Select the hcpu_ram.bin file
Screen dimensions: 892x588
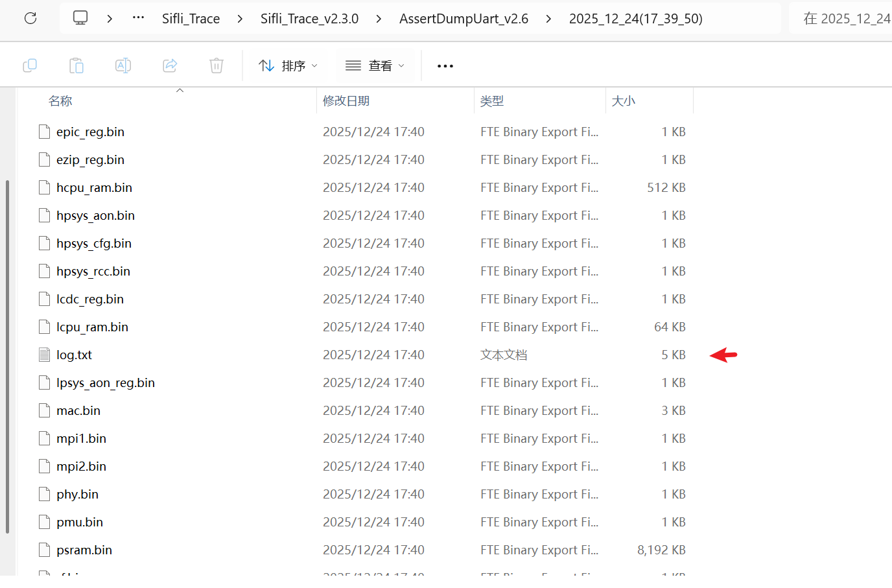(94, 188)
